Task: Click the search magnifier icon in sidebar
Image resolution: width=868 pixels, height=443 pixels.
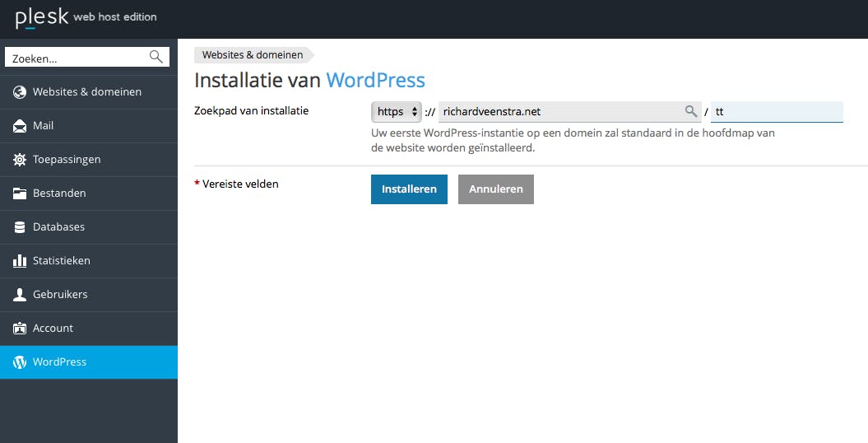Action: (x=155, y=57)
